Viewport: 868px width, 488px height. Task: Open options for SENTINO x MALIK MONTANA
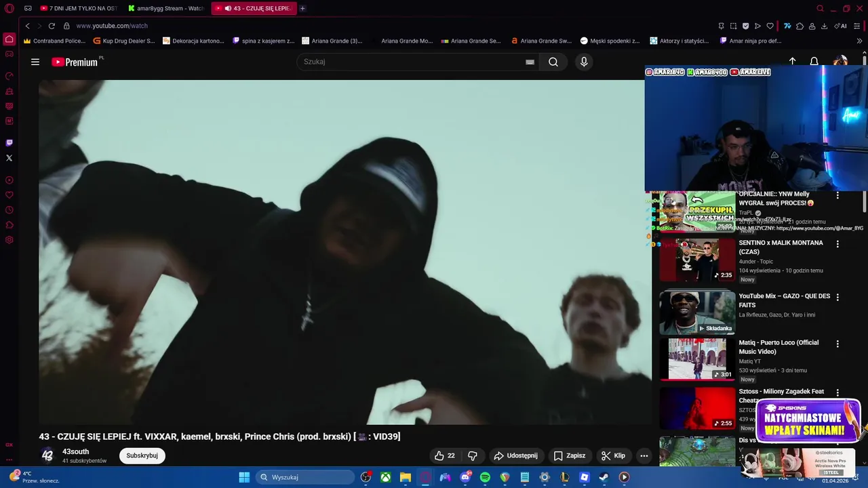[837, 244]
